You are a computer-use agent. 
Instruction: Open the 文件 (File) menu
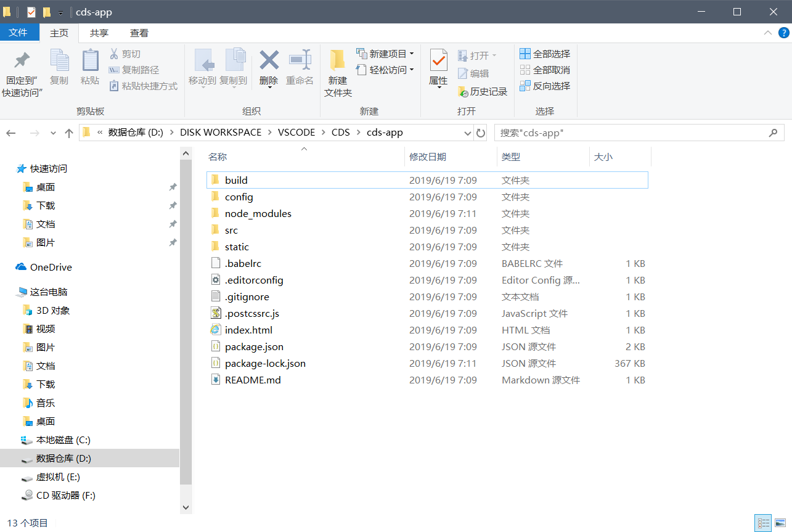18,33
